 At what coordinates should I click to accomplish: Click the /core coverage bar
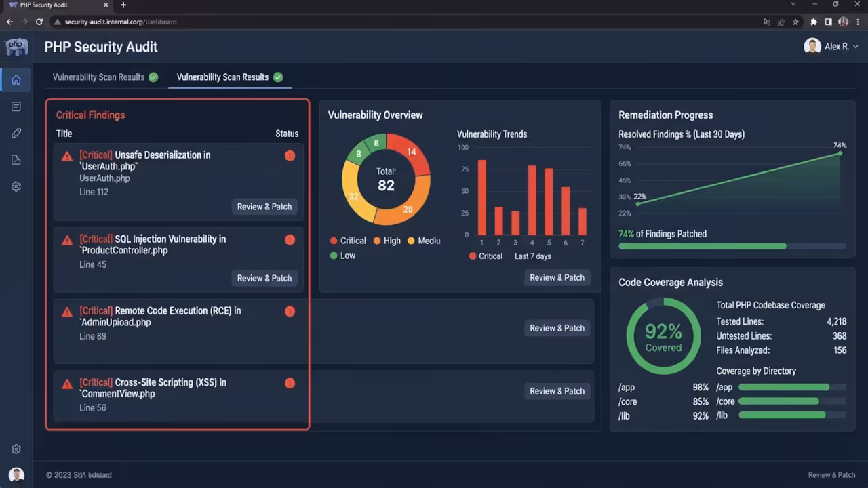[x=792, y=401]
